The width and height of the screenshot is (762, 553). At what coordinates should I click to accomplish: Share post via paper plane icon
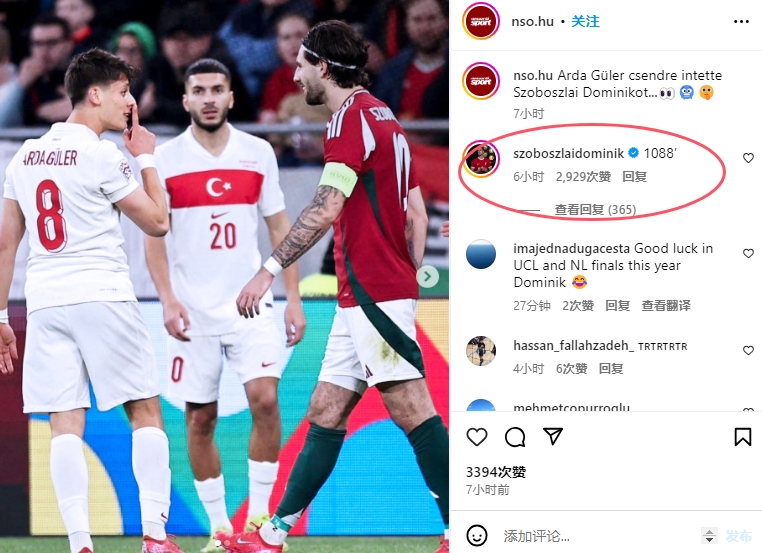553,436
